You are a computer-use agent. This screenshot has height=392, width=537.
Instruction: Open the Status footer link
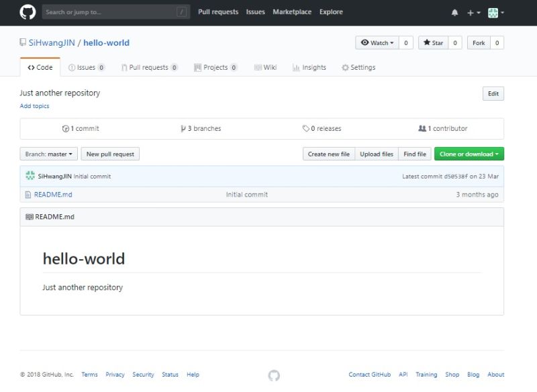click(x=170, y=375)
